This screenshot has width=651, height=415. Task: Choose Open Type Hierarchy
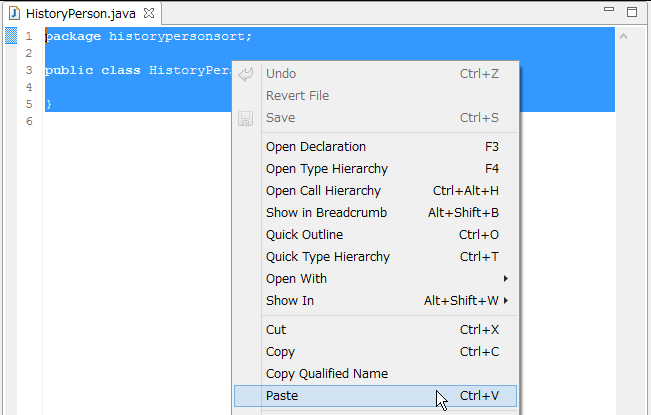click(375, 169)
